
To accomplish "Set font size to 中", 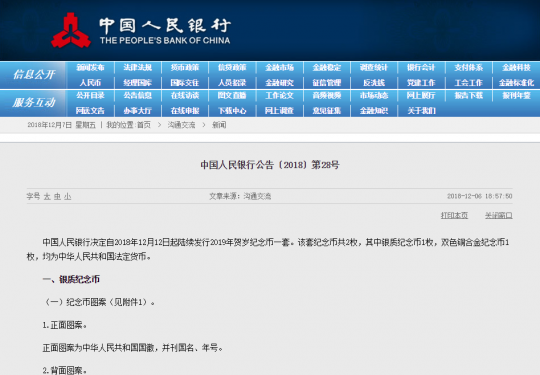I will coord(58,196).
